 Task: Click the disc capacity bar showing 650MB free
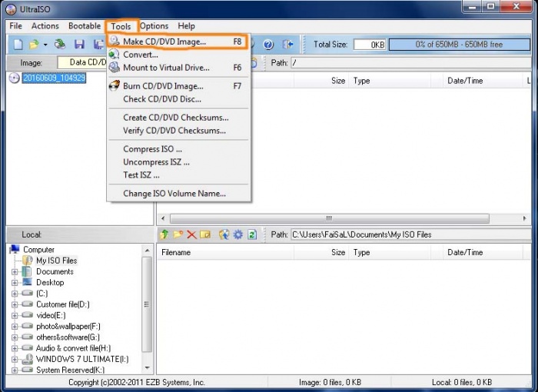click(458, 45)
